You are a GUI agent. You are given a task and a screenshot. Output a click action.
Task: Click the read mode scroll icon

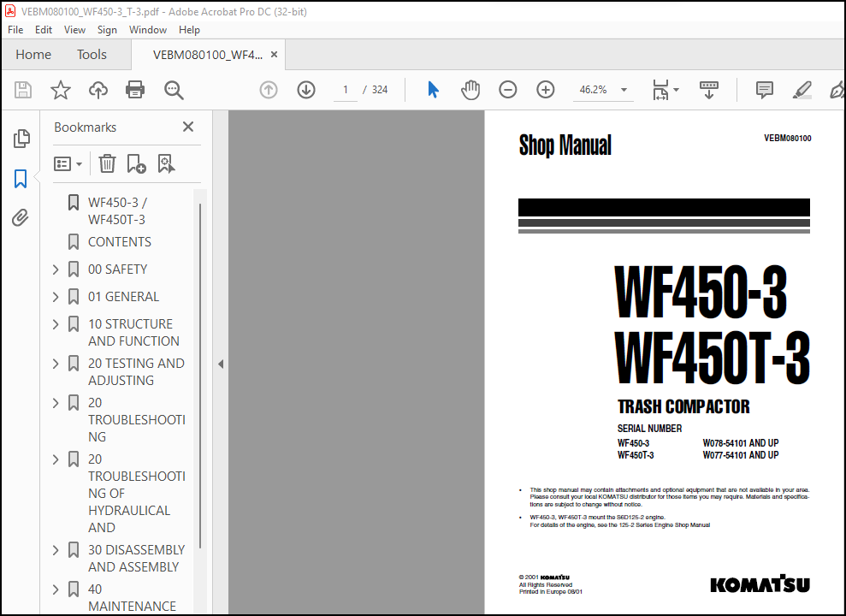click(x=708, y=90)
